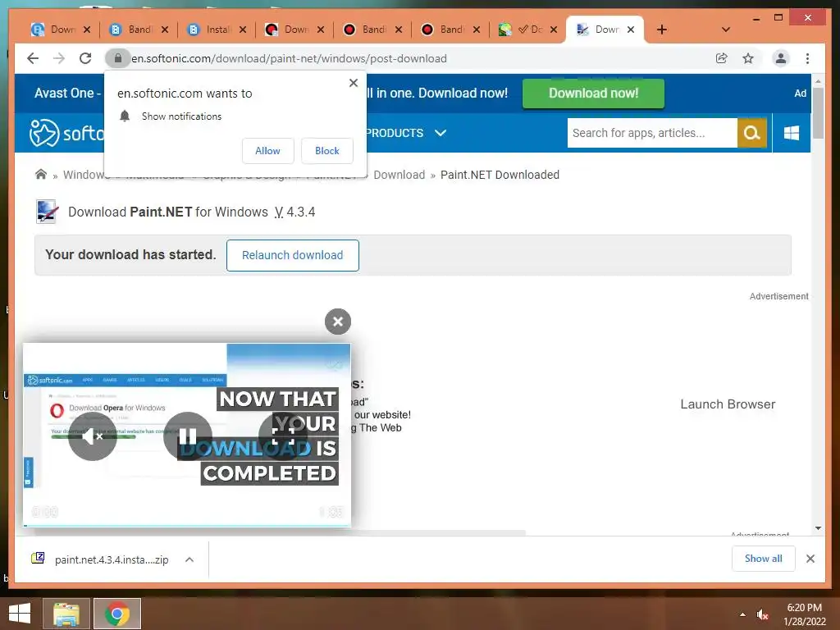Expand the video to fullscreen
840x630 pixels.
[283, 436]
